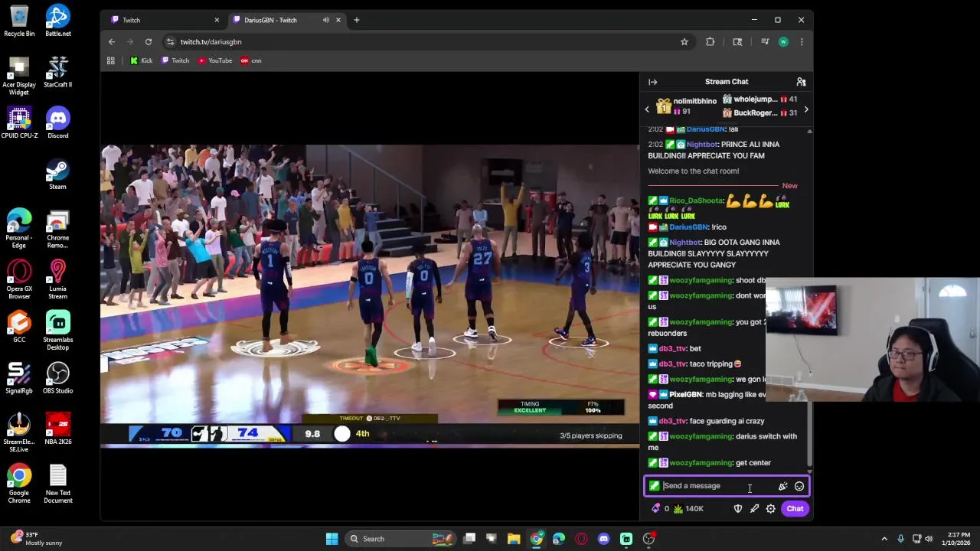Open the screen search (Lens) icon in Chrome toolbar

point(737,41)
